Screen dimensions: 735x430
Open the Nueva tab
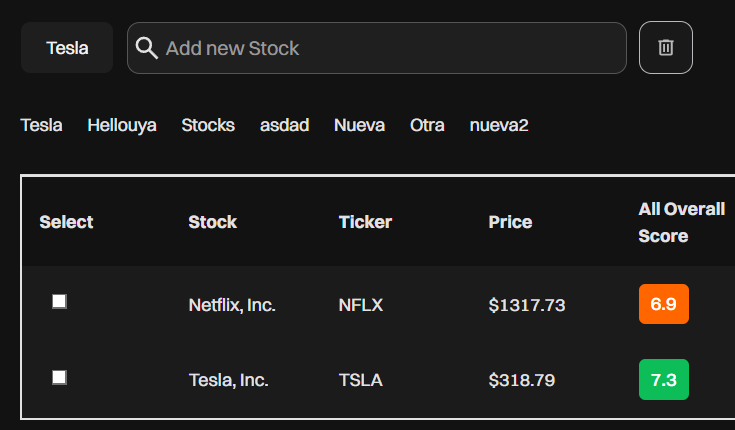click(360, 125)
